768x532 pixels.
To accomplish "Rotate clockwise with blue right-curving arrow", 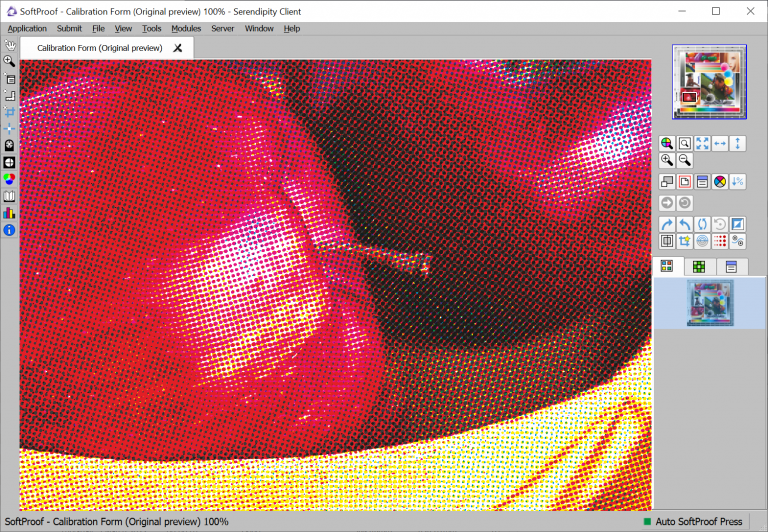I will coord(667,224).
